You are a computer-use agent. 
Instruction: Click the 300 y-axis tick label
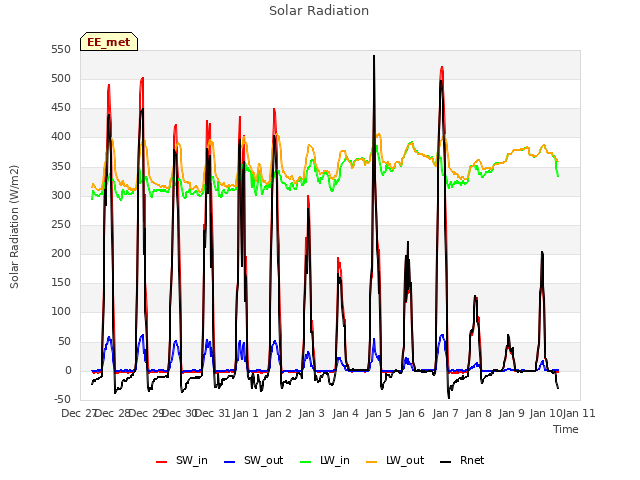[x=61, y=195]
